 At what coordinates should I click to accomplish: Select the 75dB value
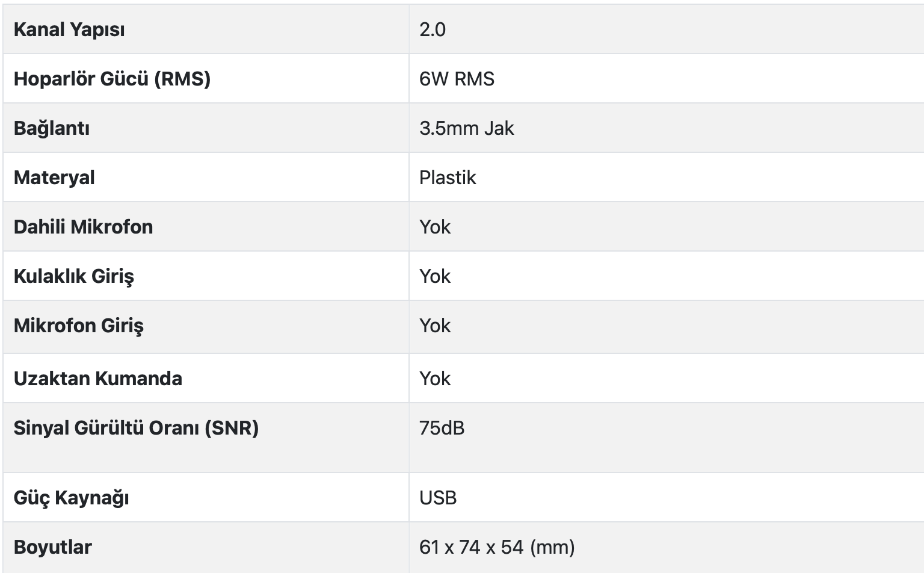[x=442, y=428]
